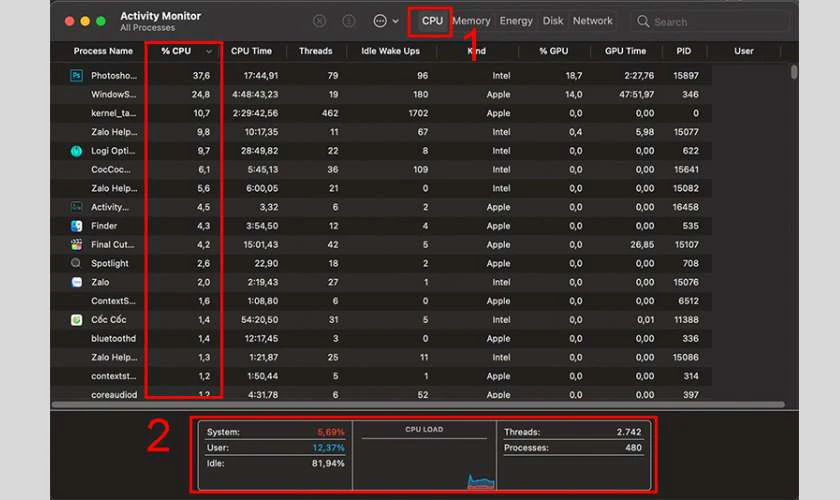
Task: Switch to the Energy tab
Action: coord(516,21)
